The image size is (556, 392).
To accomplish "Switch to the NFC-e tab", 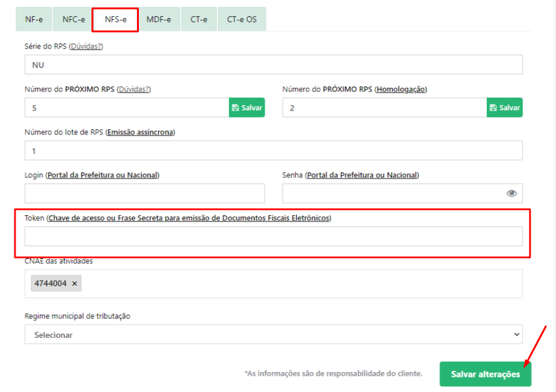I will (x=73, y=19).
